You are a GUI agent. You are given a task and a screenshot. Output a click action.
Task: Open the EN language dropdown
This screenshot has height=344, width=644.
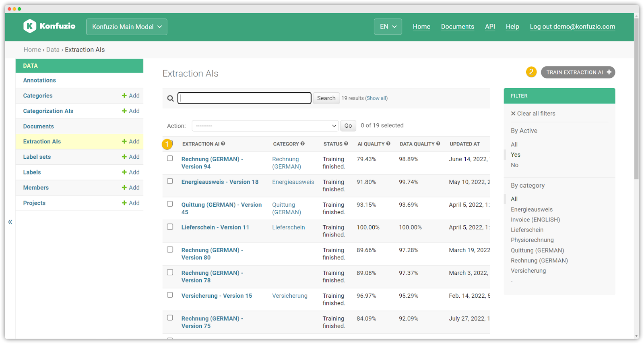[388, 27]
